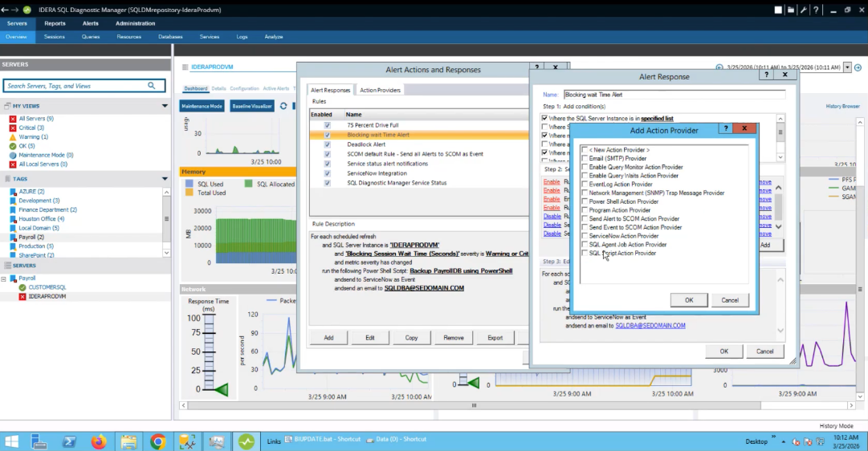
Task: Launch Chrome from the taskbar
Action: (x=157, y=441)
